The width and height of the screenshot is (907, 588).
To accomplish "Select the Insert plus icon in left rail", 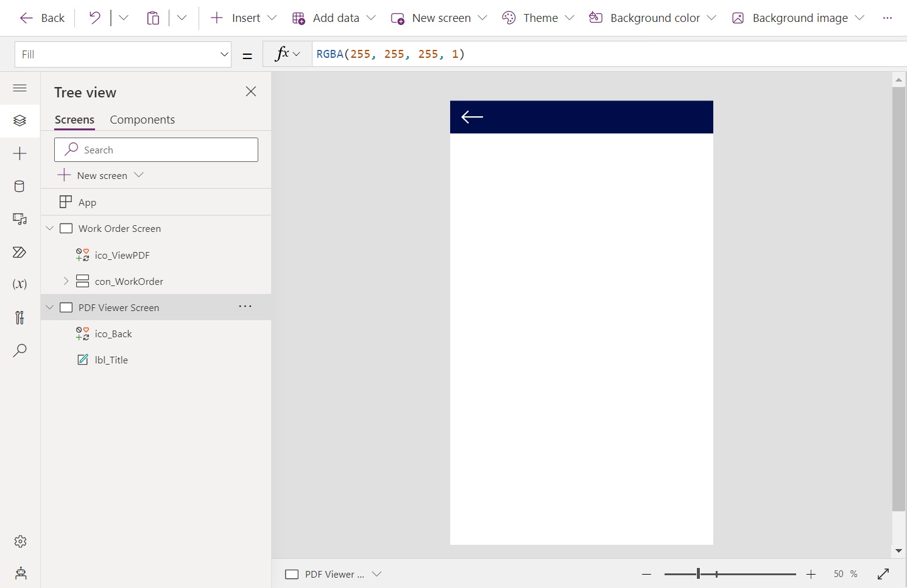I will (x=19, y=153).
